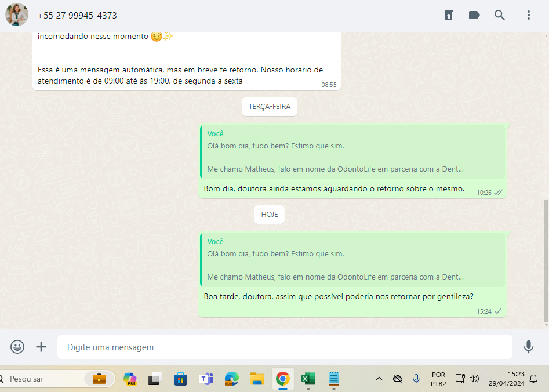Click the microphone tray icon

416,379
